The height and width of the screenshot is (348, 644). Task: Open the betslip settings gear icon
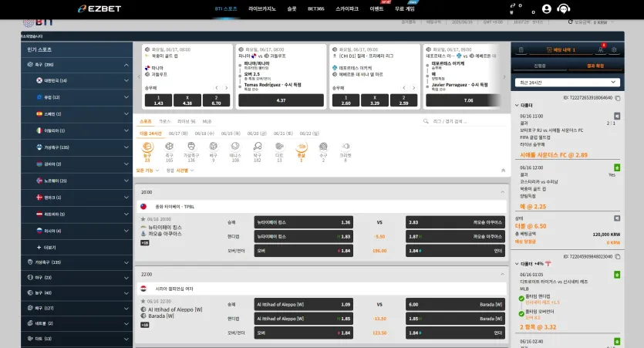pos(614,49)
